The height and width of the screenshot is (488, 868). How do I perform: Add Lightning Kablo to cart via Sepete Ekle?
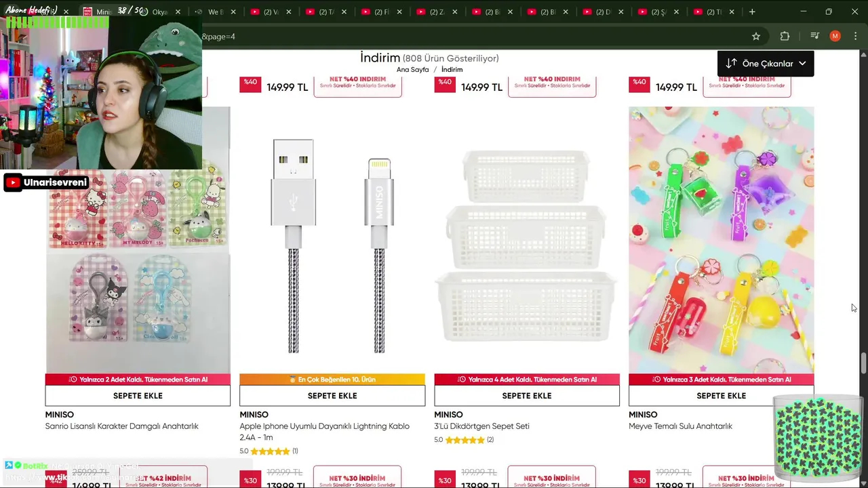point(332,396)
